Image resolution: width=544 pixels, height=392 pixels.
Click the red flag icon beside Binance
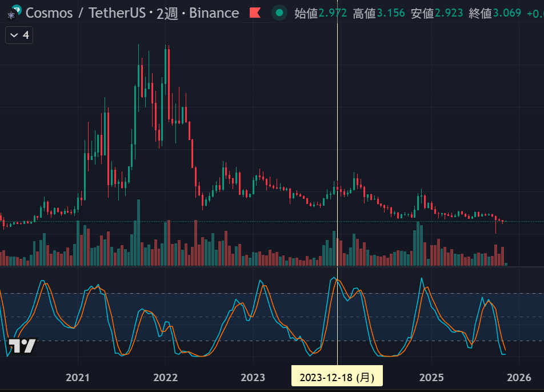pyautogui.click(x=254, y=13)
